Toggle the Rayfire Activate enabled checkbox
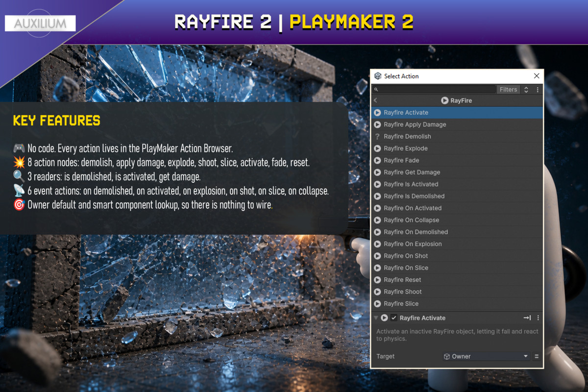This screenshot has width=588, height=392. point(394,318)
